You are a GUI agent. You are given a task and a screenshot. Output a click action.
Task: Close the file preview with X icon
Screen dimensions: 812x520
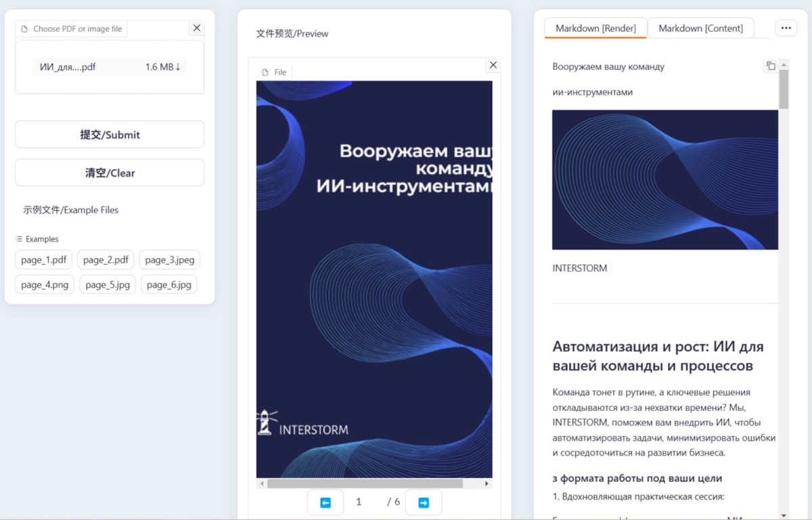coord(493,65)
